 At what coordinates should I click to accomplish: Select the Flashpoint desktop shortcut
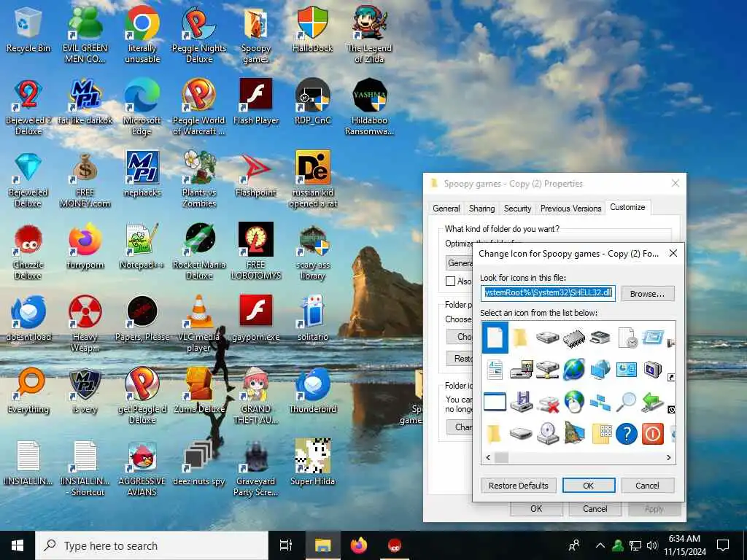click(x=256, y=174)
